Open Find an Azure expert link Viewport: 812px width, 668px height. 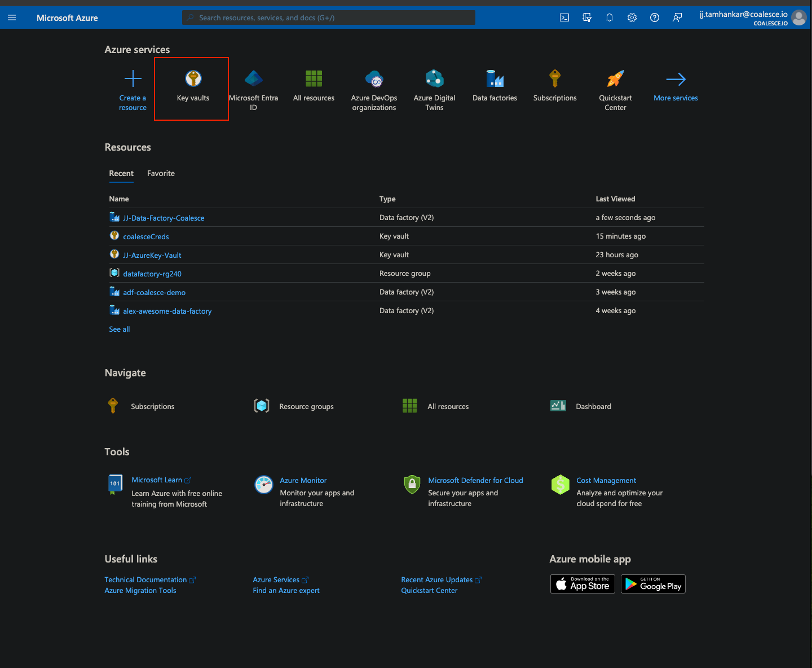click(286, 590)
